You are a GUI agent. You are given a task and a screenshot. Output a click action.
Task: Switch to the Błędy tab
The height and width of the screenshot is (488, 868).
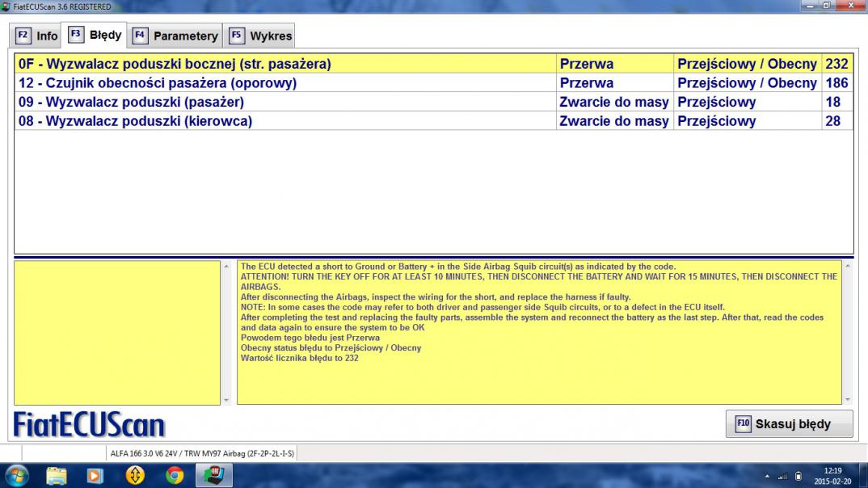[x=94, y=35]
